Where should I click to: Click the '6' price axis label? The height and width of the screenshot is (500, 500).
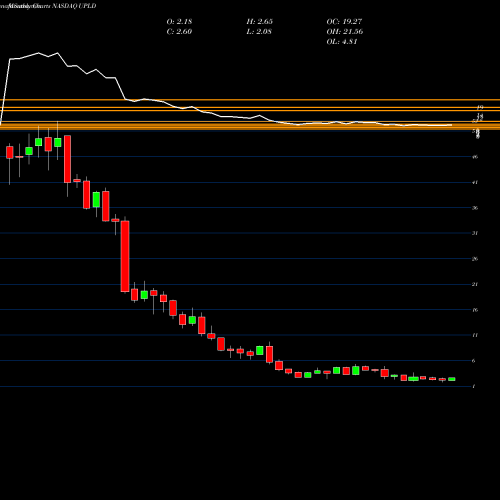[x=474, y=361]
